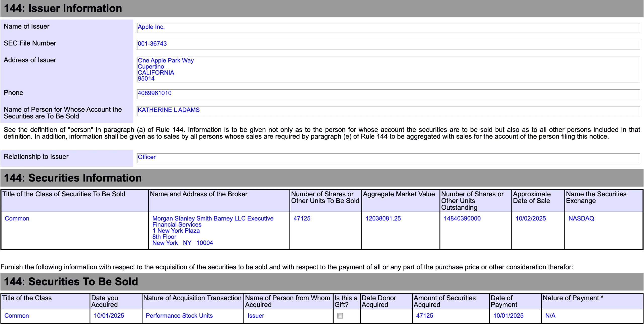Click the shares outstanding value 14840390000
Viewport: 644px width, 324px height.
coord(462,219)
